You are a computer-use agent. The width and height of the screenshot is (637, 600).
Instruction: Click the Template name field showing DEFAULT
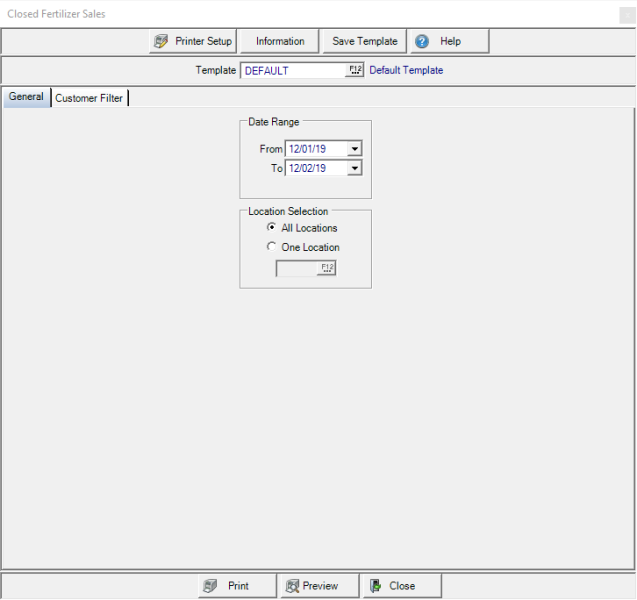293,71
